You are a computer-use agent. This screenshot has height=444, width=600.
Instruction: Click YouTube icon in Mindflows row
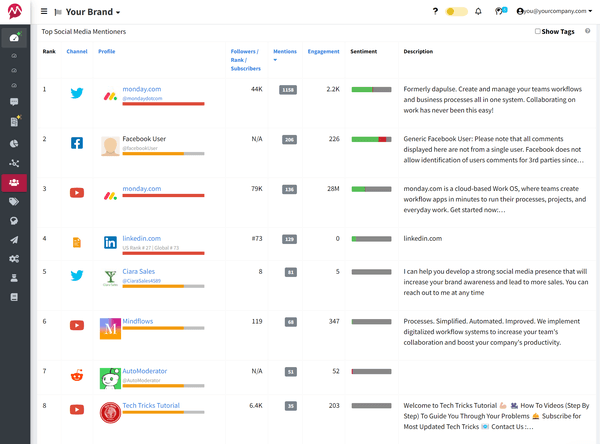pos(77,325)
